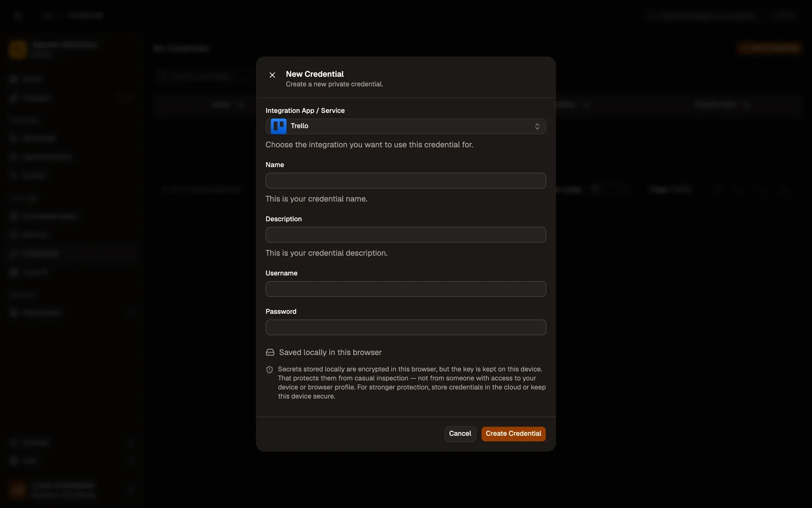812x508 pixels.
Task: Click the 'New Credential' dialog title
Action: [315, 74]
